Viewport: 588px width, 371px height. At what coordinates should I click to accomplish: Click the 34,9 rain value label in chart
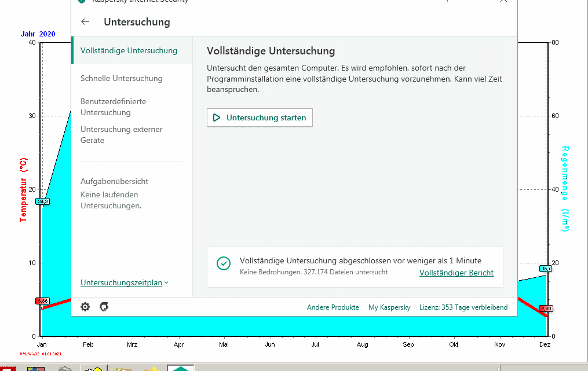43,201
